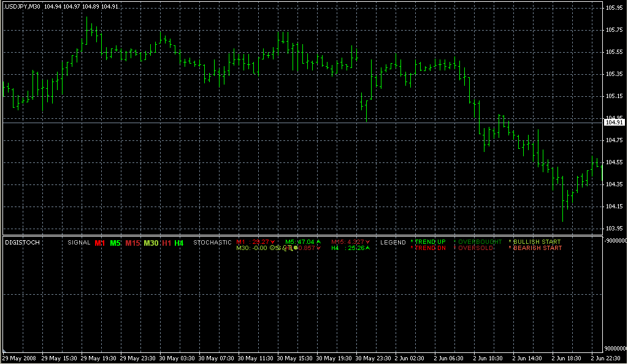Viewport: 628px width, 364px height.
Task: Click the USDJPY,M30 chart title
Action: coord(23,6)
